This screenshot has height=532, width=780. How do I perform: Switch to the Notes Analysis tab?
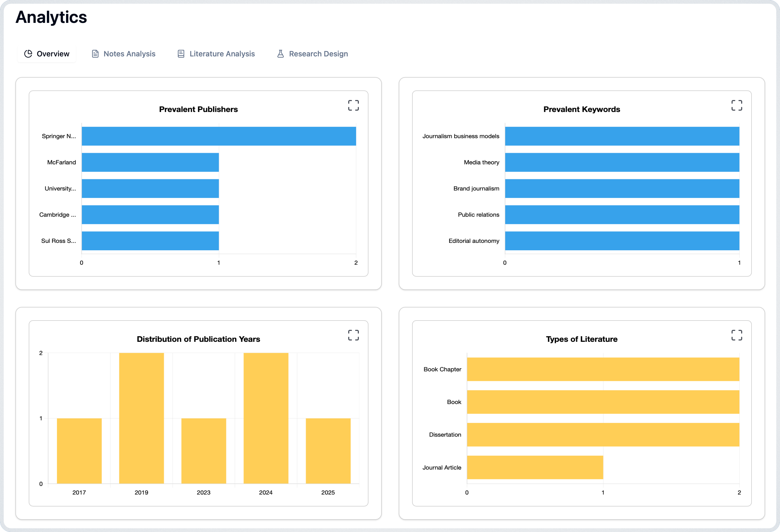[x=129, y=54]
